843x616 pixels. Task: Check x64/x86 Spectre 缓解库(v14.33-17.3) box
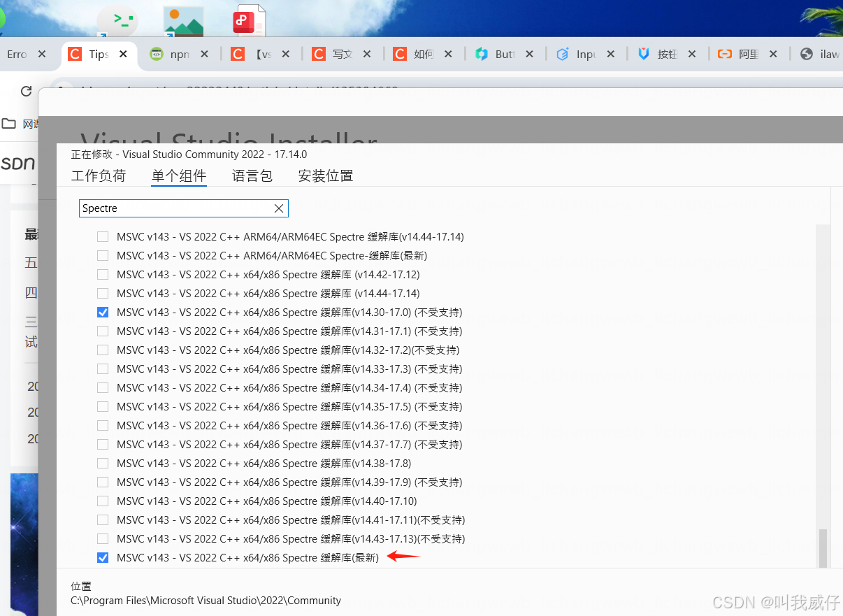pyautogui.click(x=103, y=369)
